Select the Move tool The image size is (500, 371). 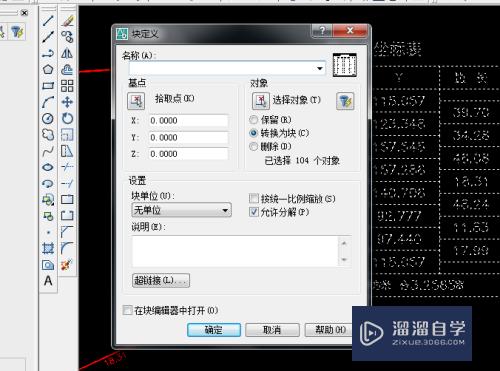tap(67, 102)
